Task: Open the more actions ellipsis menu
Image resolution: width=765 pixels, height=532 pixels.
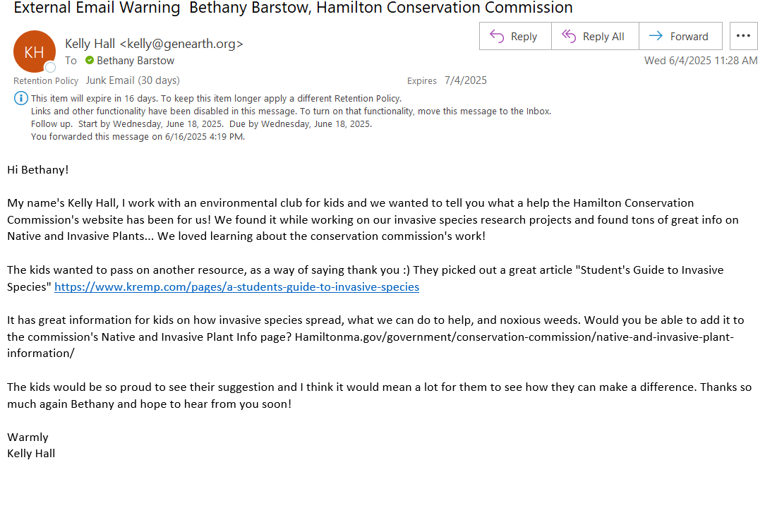Action: coord(743,35)
